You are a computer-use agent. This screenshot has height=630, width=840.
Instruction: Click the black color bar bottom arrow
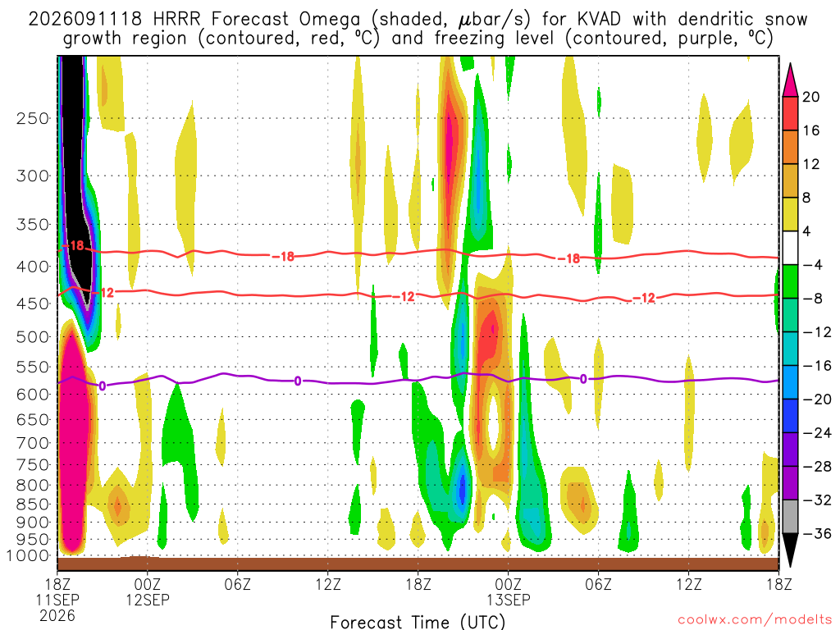coord(790,550)
